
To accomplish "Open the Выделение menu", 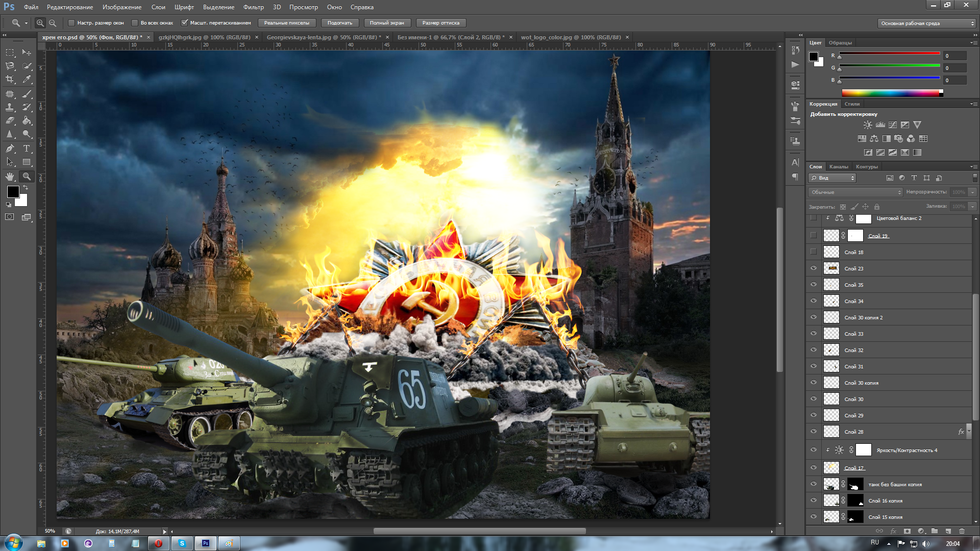I will (218, 7).
